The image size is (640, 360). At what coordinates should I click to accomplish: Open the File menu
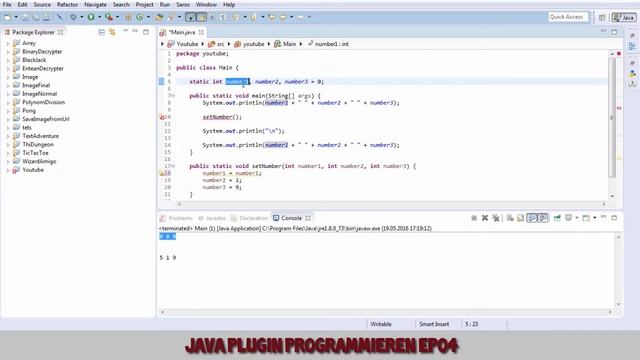7,4
